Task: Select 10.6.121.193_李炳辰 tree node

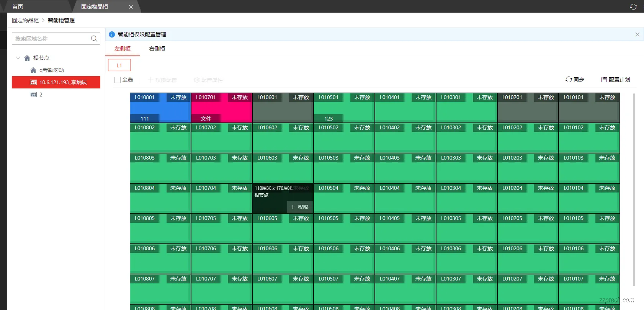Action: pos(56,82)
